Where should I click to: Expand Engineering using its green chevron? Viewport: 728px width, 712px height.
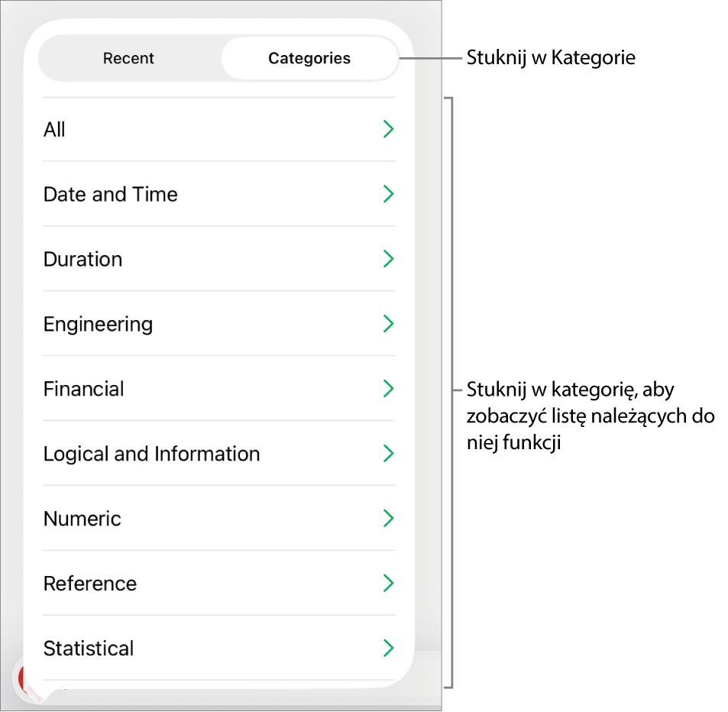click(x=388, y=324)
